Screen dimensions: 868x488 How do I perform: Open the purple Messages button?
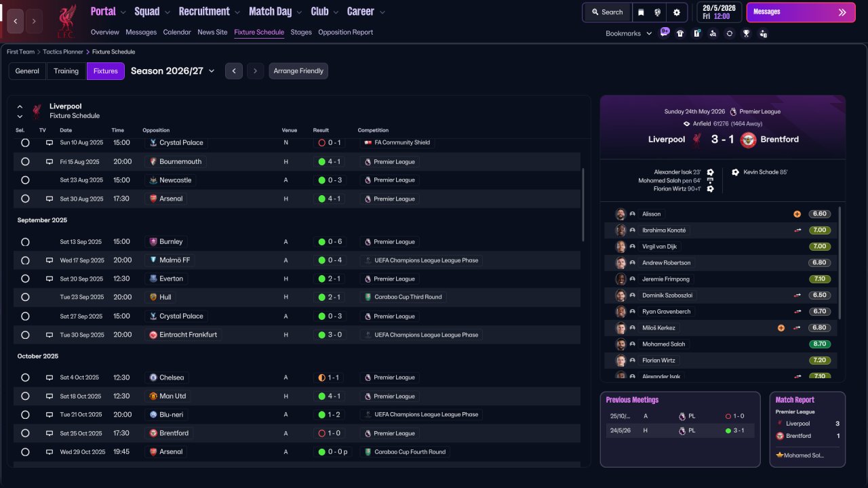(801, 12)
